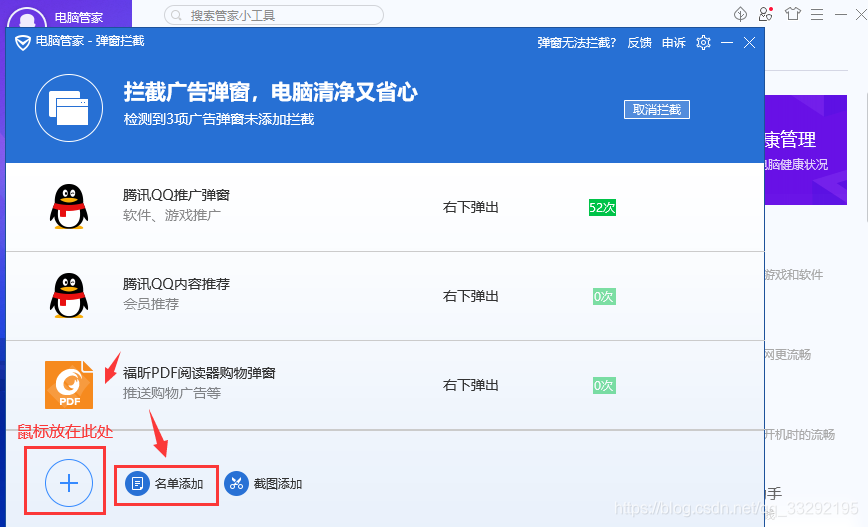The width and height of the screenshot is (868, 527).
Task: Click 右下弹出 in 腾讯QQ推广弹窗 row
Action: point(471,208)
